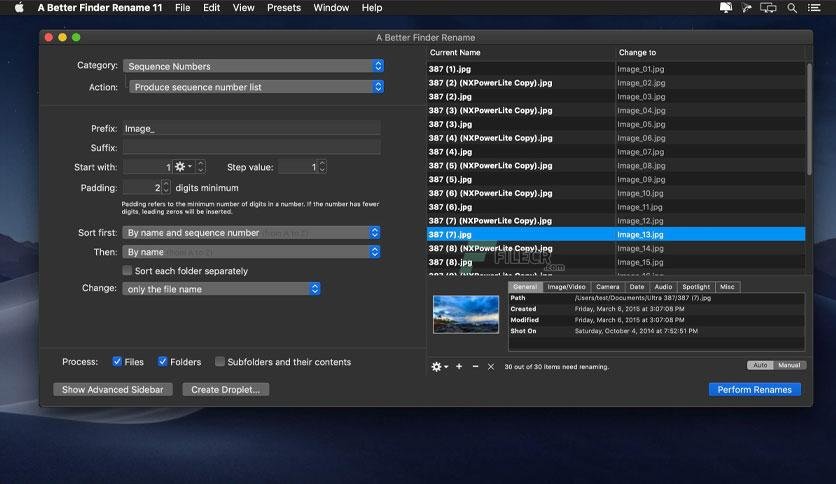
Task: Click Perform Renames button
Action: [x=754, y=390]
